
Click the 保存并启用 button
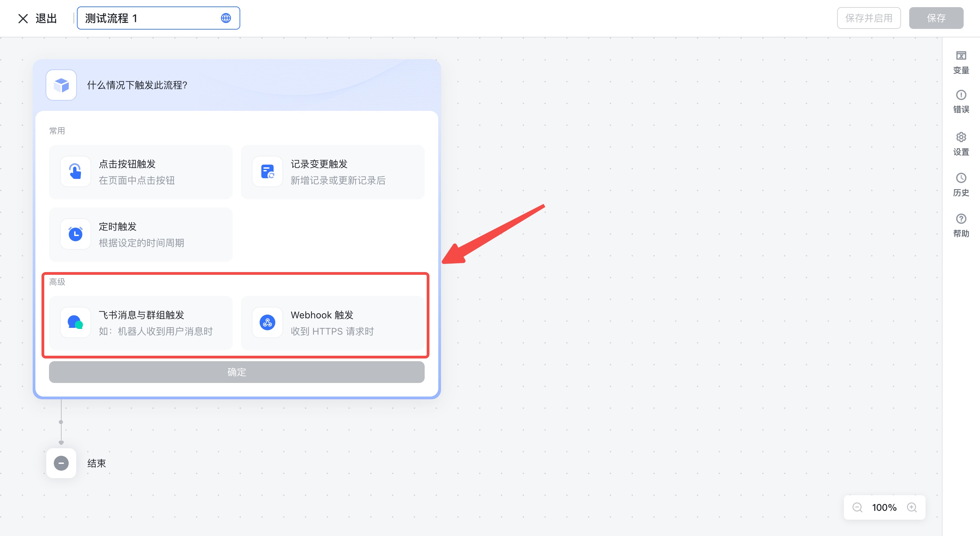click(868, 18)
